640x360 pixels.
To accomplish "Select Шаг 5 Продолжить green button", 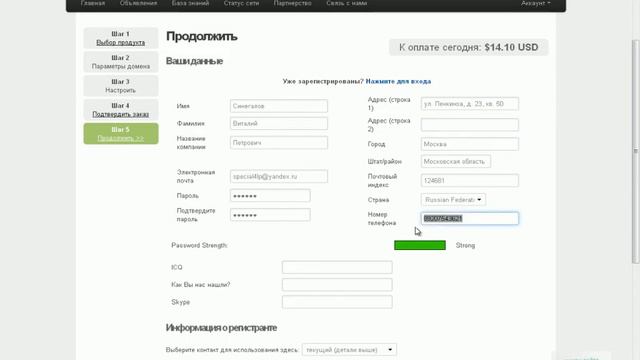I will click(121, 133).
